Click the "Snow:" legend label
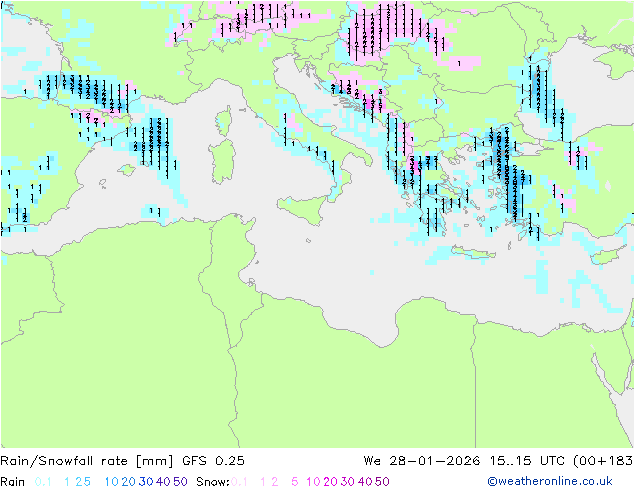Viewport: 634px width, 490px height. pos(213,482)
